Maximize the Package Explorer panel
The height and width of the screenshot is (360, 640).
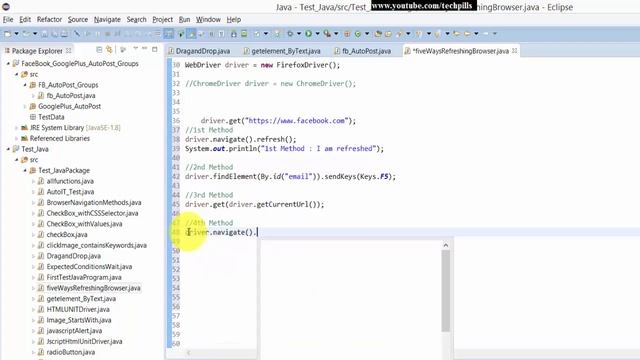[x=154, y=49]
